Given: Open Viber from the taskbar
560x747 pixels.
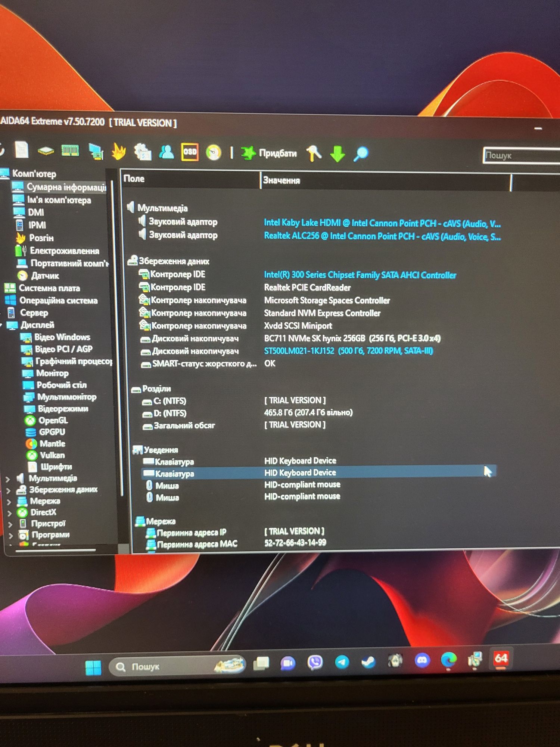Looking at the screenshot, I should [315, 663].
